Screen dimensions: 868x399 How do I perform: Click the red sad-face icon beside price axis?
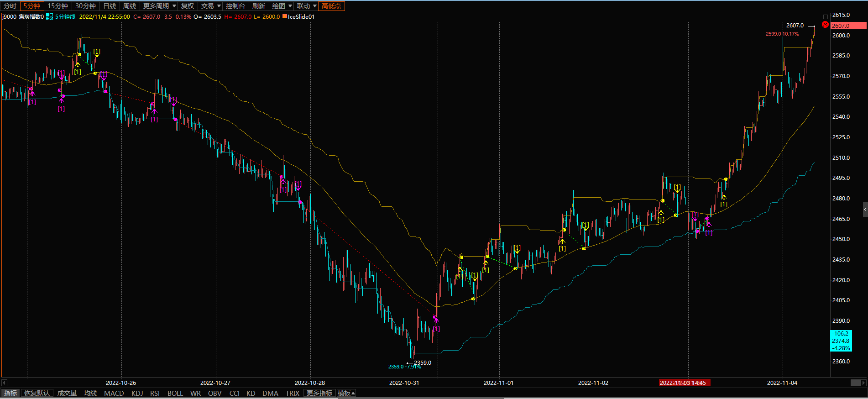(825, 25)
